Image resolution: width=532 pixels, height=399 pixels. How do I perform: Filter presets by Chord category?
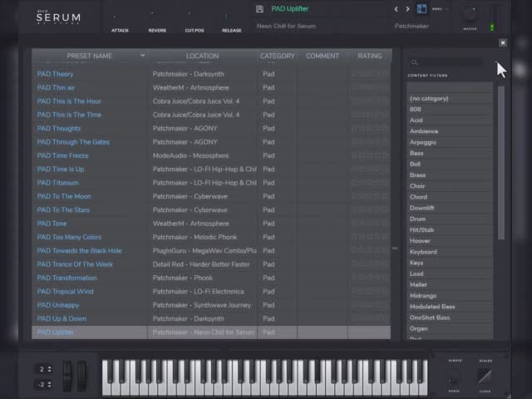(x=450, y=197)
